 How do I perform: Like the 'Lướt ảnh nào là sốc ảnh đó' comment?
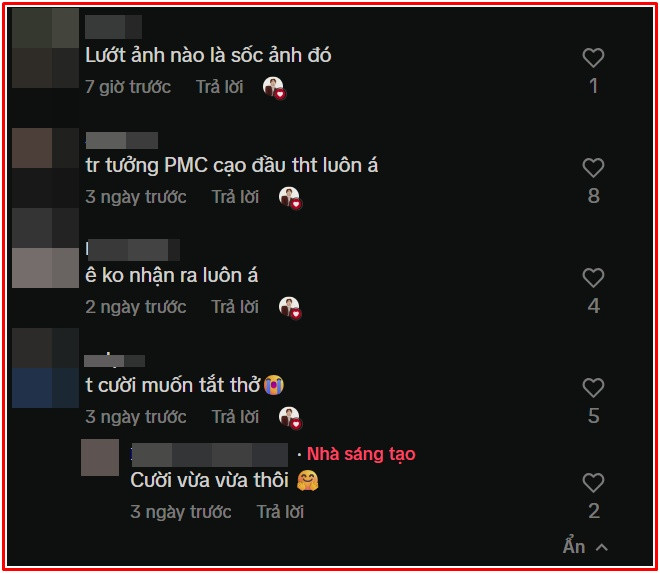pyautogui.click(x=593, y=58)
